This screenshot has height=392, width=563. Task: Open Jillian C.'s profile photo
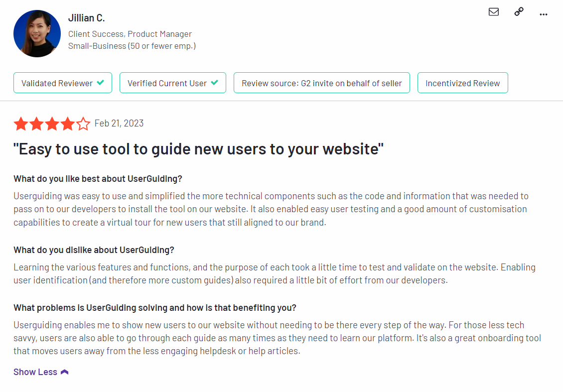coord(37,33)
